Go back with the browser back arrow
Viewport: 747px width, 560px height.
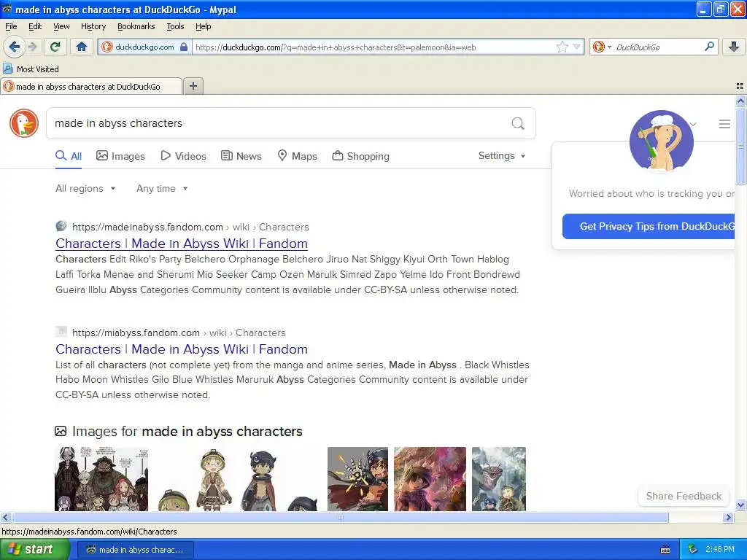(x=14, y=47)
